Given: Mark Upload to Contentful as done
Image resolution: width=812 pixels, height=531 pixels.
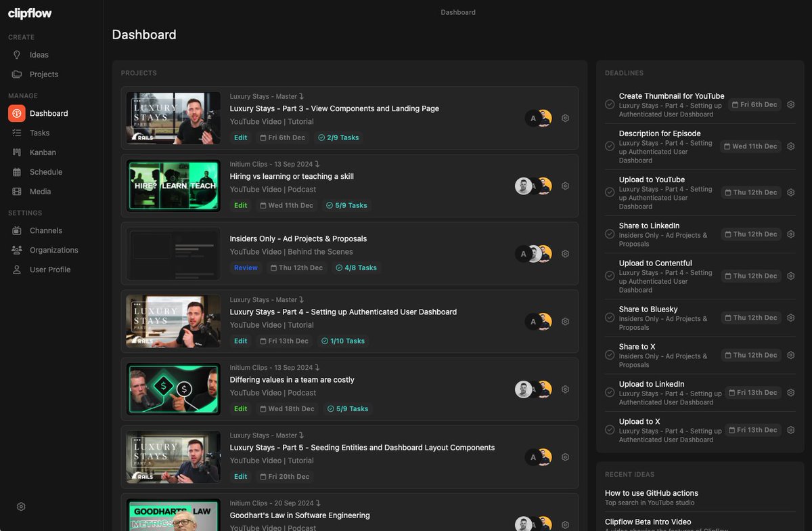Looking at the screenshot, I should tap(610, 276).
